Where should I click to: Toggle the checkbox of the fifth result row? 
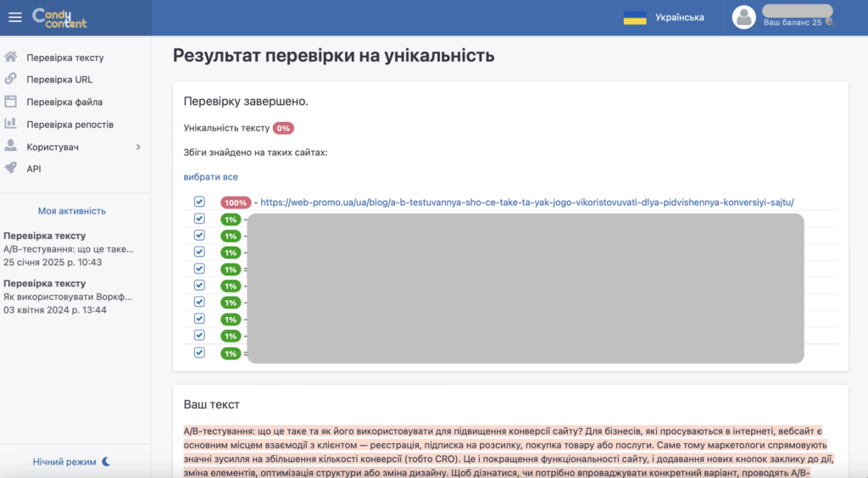199,269
